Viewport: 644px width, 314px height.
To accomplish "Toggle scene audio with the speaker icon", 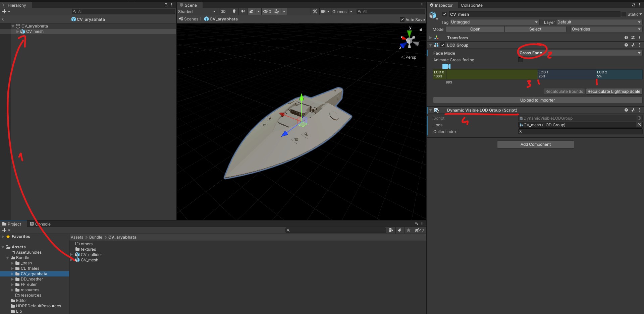I will 243,11.
